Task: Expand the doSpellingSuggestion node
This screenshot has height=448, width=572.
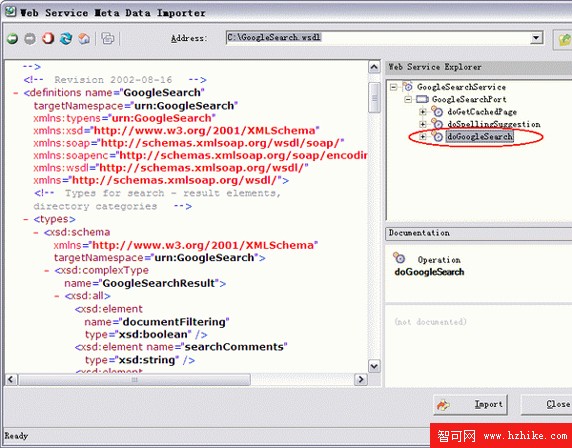Action: coord(422,124)
